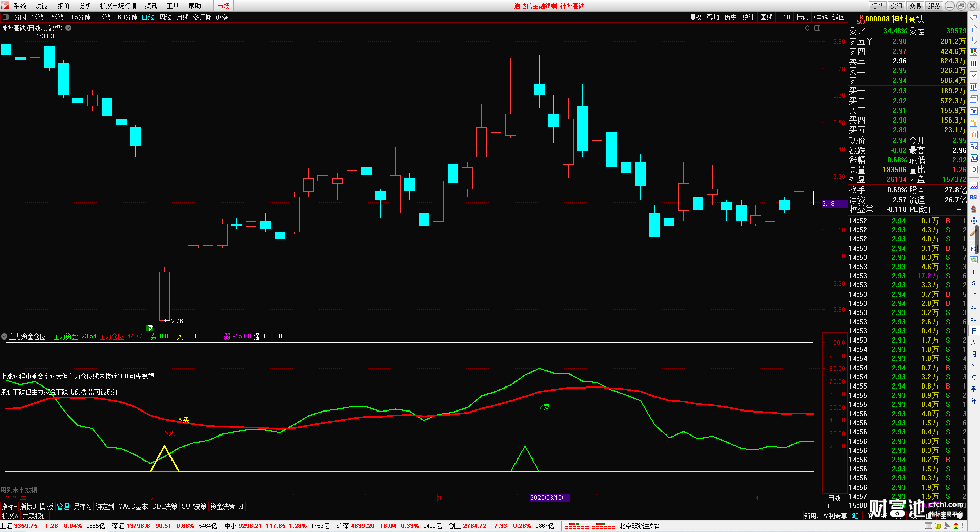980x532 pixels.
Task: Click the back arrow icon in right sidebar
Action: (x=974, y=17)
